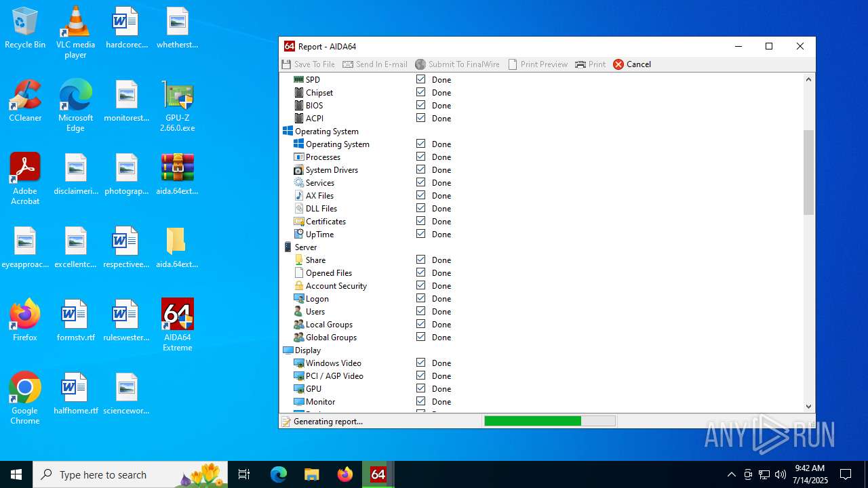Click the Services gear icon
Image resolution: width=868 pixels, height=488 pixels.
(298, 182)
